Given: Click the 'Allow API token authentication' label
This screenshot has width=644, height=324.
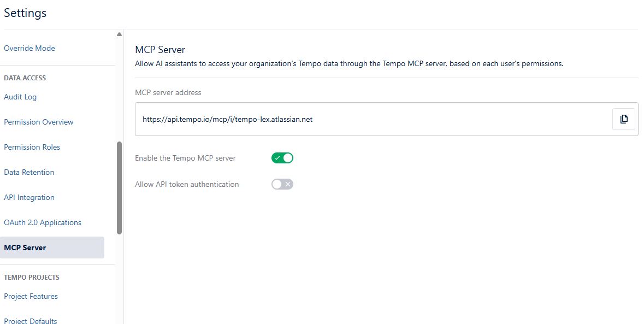Looking at the screenshot, I should (x=187, y=184).
